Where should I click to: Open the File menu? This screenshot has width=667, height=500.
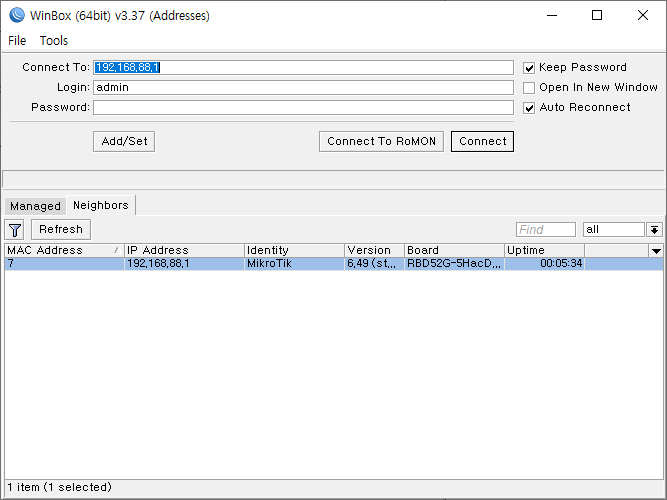[17, 40]
